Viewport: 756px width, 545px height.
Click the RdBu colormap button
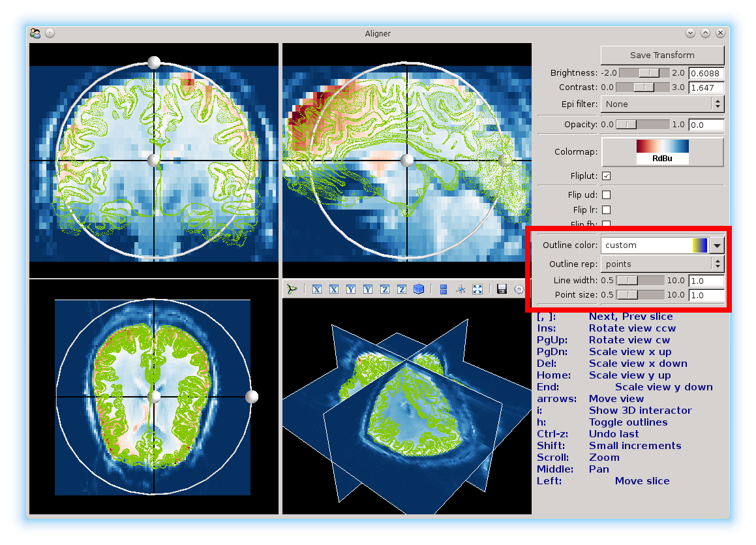coord(662,152)
